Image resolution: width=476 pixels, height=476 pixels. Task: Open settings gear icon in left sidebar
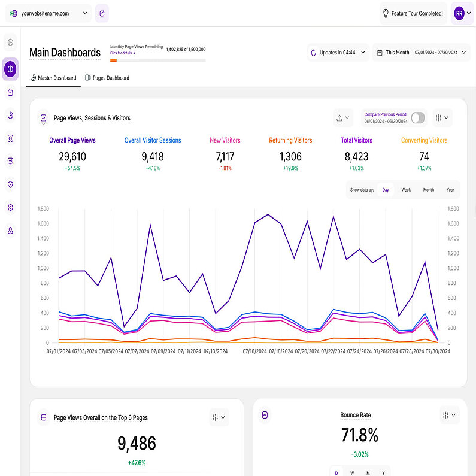pos(10,207)
